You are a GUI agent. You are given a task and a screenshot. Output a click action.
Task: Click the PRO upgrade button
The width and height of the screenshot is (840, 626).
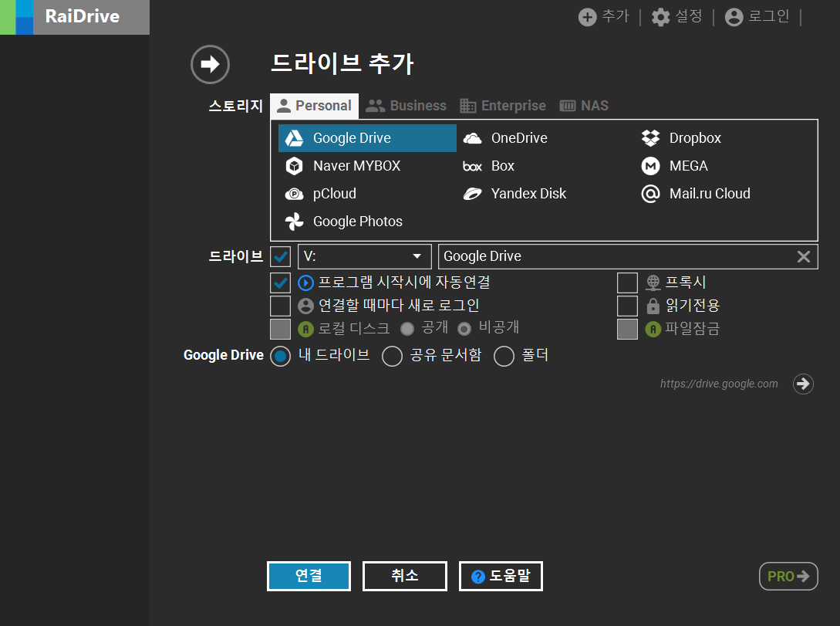tap(788, 576)
